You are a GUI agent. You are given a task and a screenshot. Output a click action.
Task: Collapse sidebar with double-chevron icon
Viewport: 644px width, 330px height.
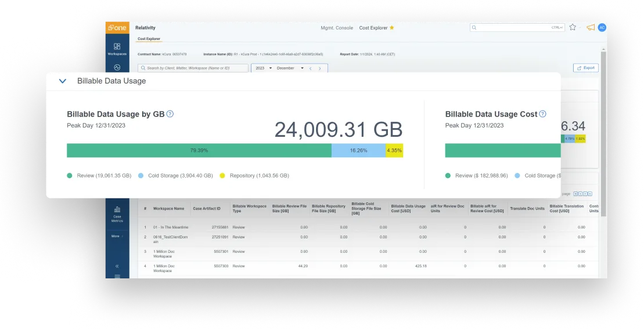[117, 266]
